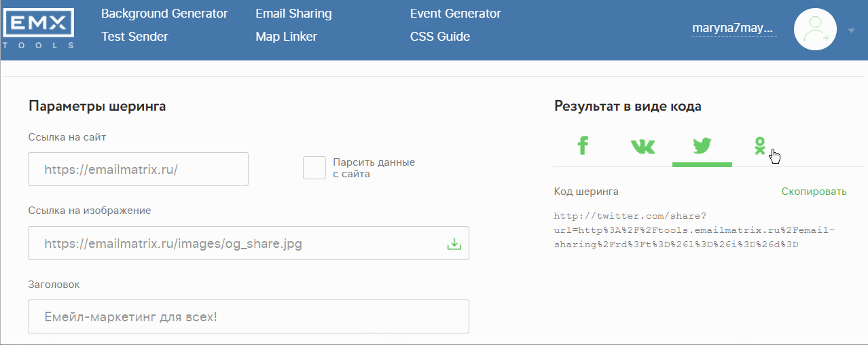The height and width of the screenshot is (345, 868).
Task: Open the EMX Tools logo home
Action: pos(39,29)
